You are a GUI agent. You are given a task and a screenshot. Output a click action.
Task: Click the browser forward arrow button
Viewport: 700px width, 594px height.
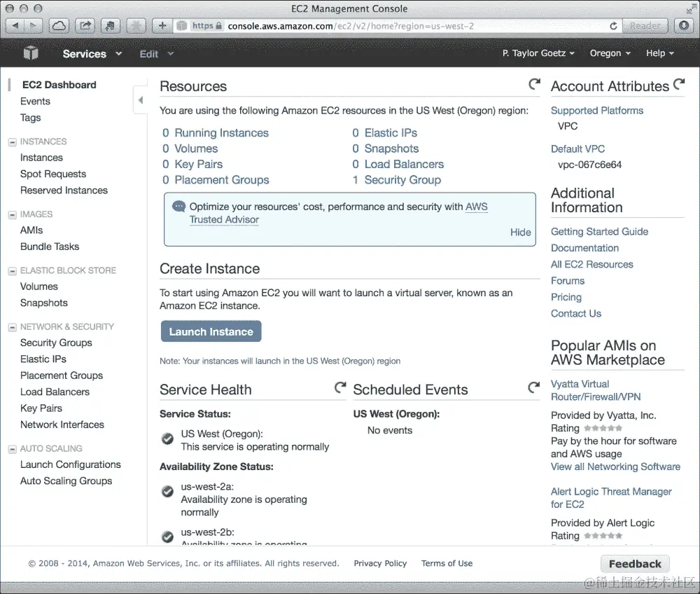(x=33, y=26)
